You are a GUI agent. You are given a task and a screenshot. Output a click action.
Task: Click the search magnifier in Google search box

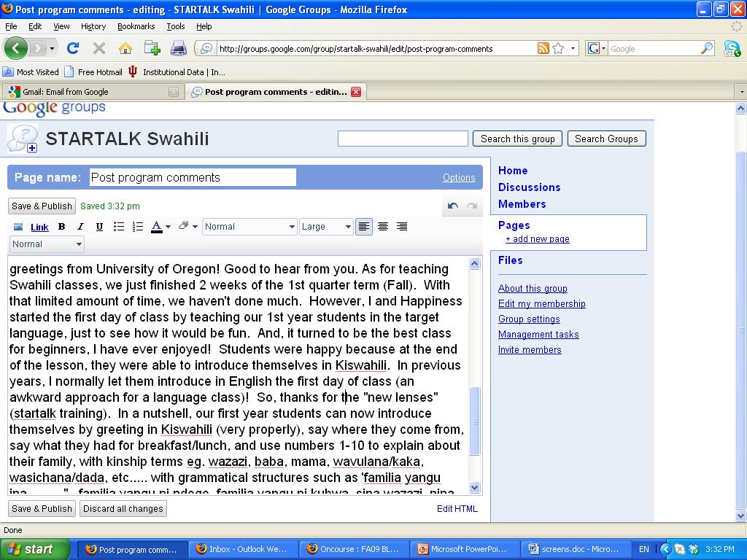tap(707, 48)
